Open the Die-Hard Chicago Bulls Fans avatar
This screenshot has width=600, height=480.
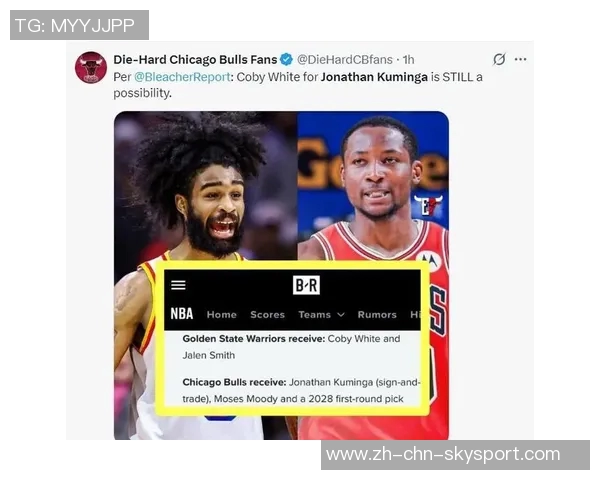[x=91, y=67]
